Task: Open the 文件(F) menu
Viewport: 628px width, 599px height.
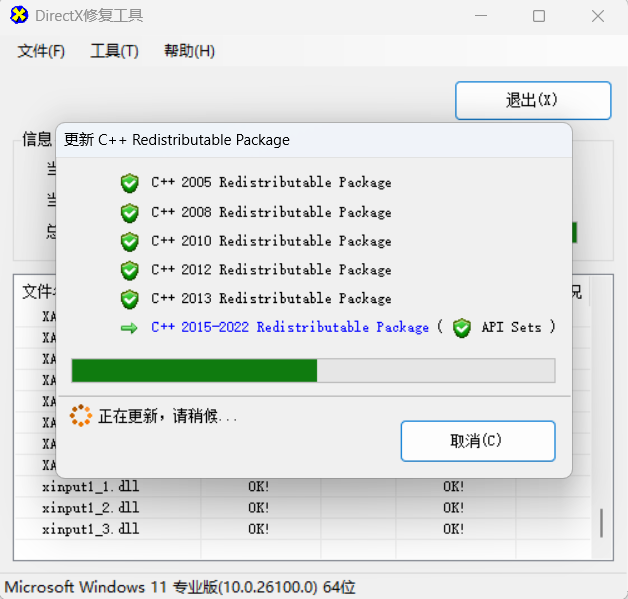Action: (41, 51)
